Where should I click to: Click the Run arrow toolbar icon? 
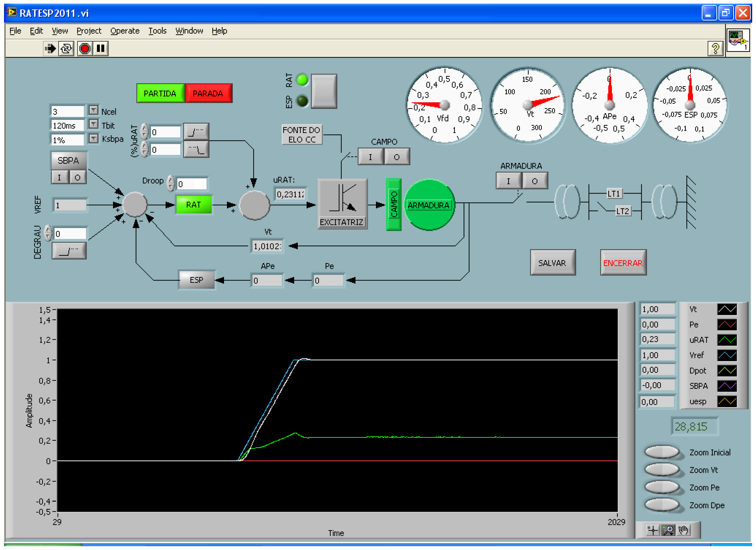click(50, 49)
